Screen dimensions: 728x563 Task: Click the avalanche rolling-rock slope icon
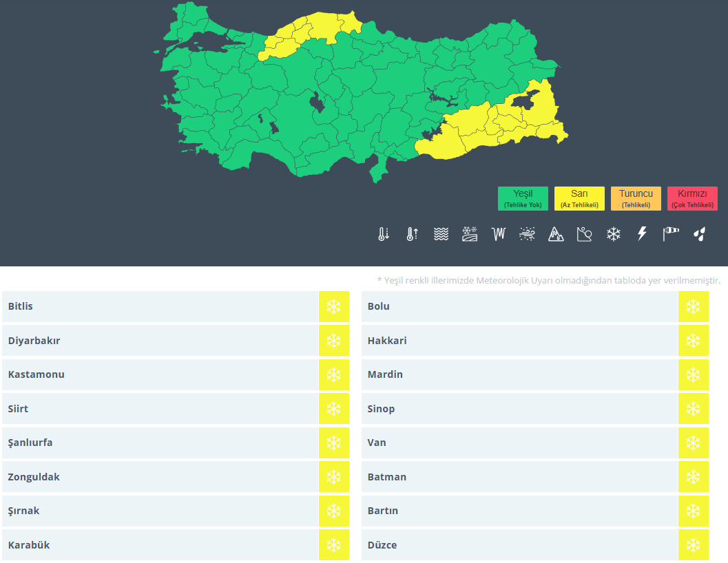pos(585,234)
